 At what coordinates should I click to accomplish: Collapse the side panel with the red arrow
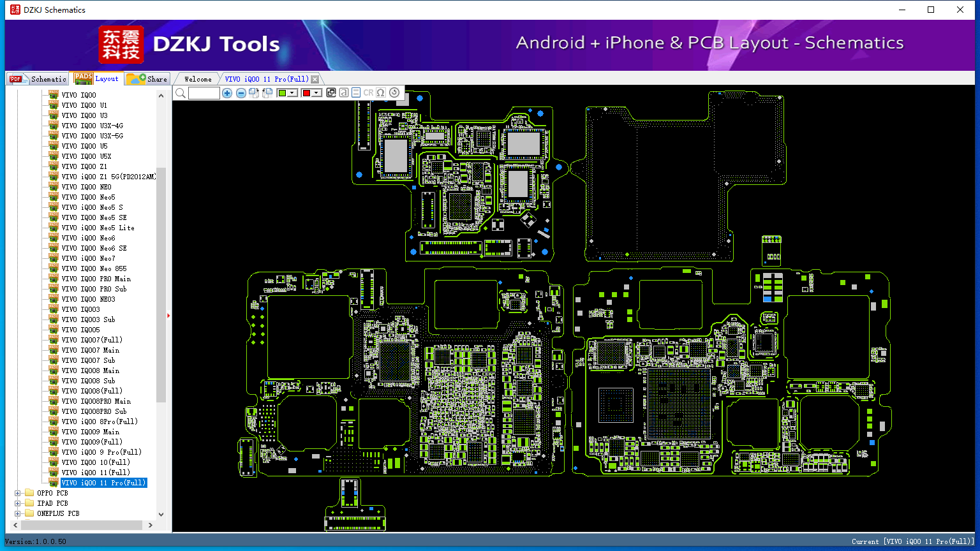(168, 315)
